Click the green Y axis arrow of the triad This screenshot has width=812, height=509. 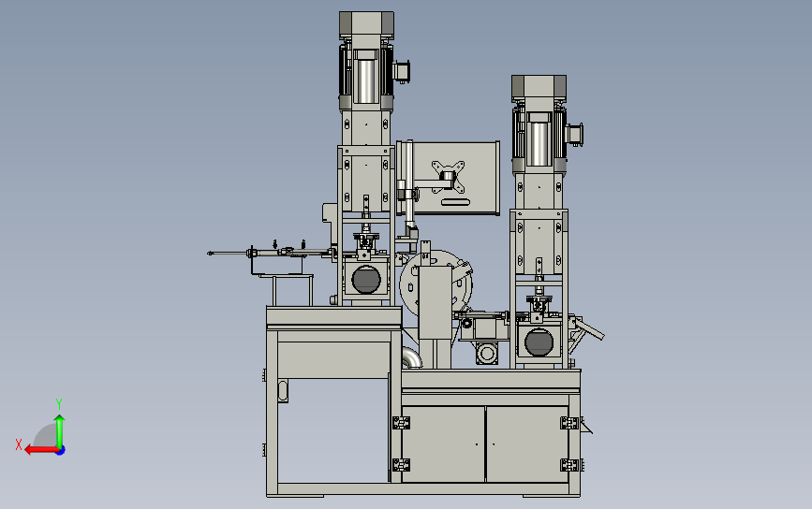pos(60,430)
